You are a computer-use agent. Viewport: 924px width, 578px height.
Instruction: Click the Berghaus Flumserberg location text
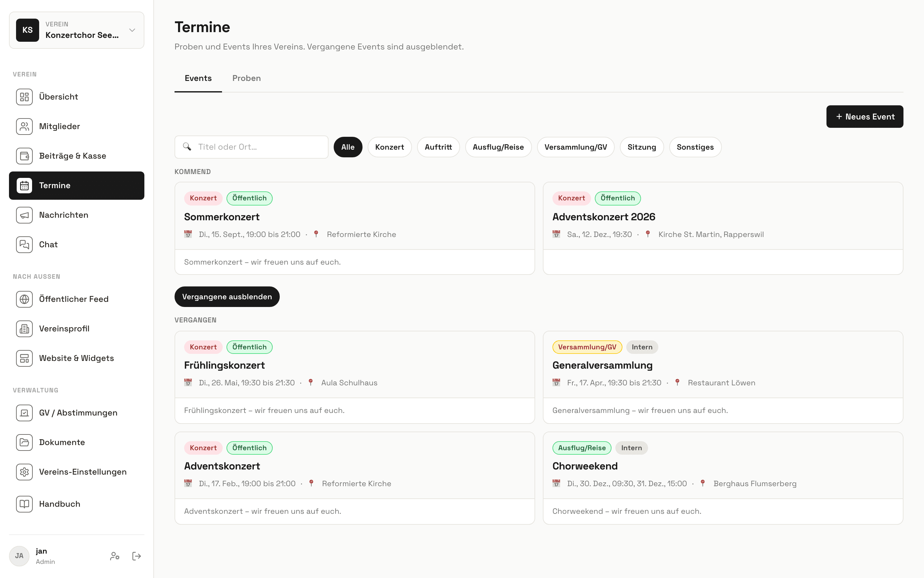(x=755, y=484)
